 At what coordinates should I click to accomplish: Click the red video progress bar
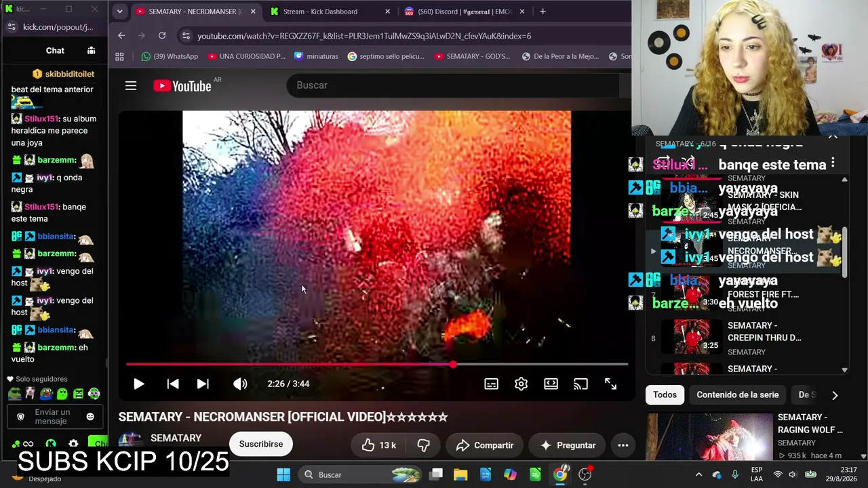[x=377, y=365]
